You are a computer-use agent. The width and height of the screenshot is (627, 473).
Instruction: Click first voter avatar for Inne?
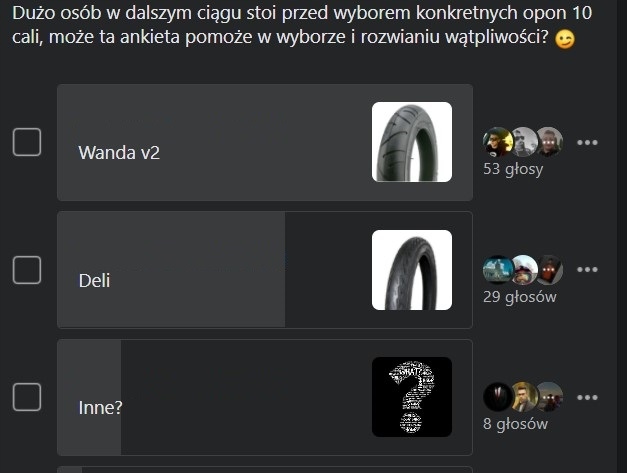[x=497, y=397]
